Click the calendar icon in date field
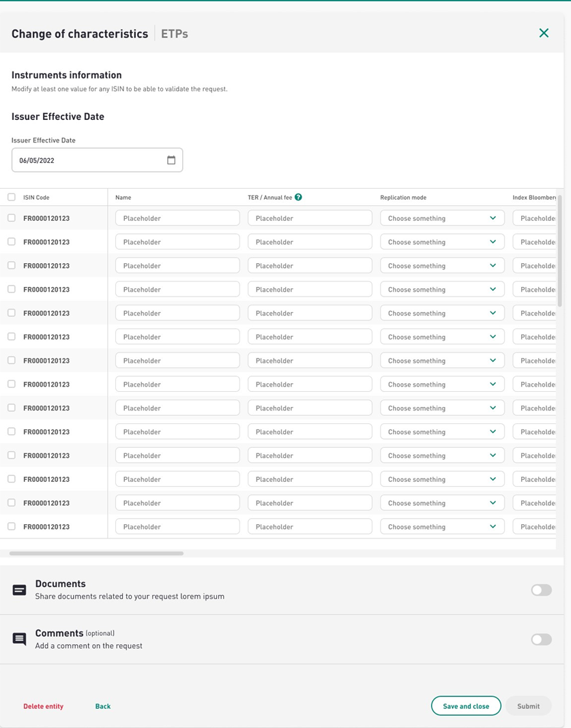Image resolution: width=571 pixels, height=728 pixels. (171, 160)
